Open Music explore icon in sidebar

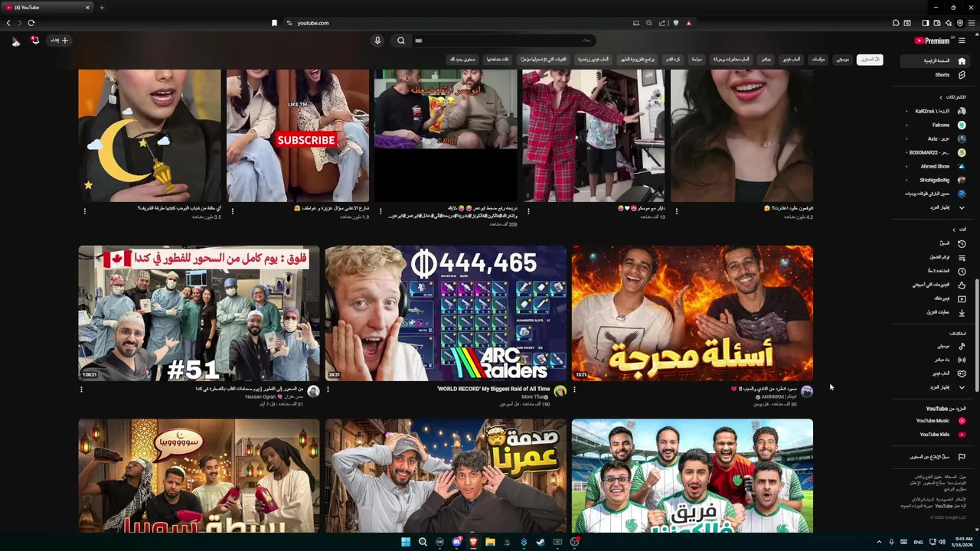coord(962,346)
